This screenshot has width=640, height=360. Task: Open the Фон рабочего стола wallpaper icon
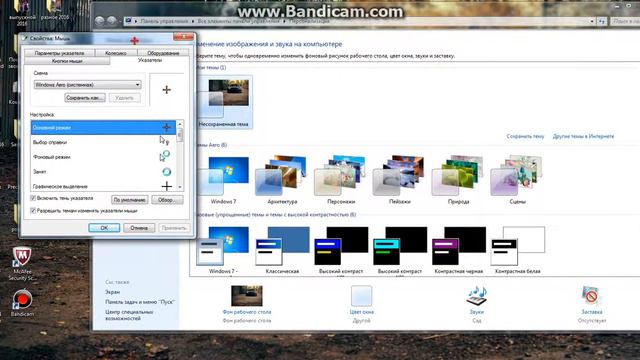[247, 297]
